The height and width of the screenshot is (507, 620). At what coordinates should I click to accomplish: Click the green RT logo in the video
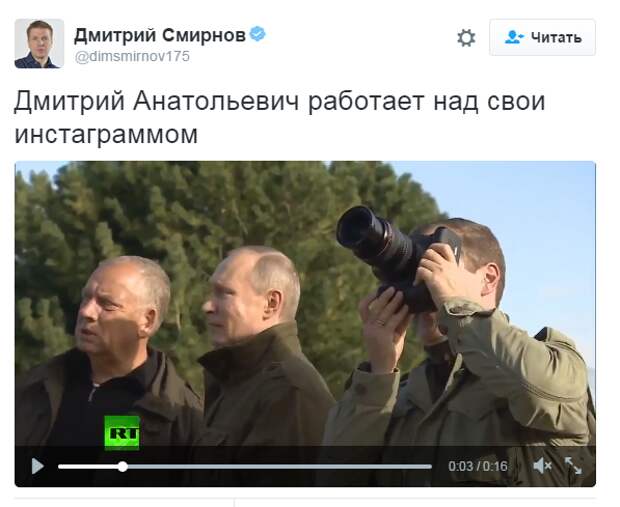click(122, 433)
